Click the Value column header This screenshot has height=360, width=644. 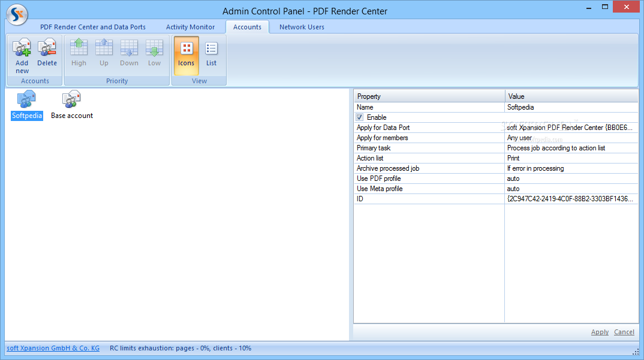571,96
